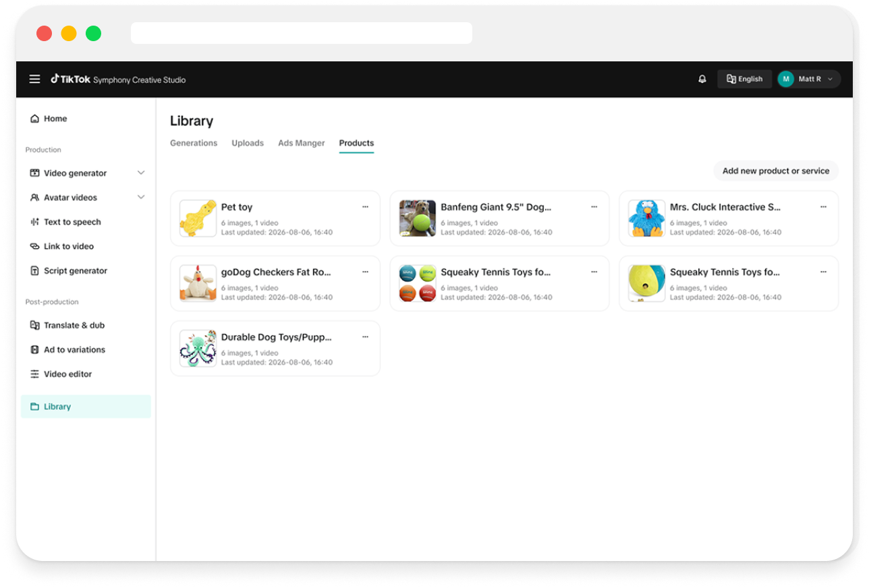869x588 pixels.
Task: Open more options for Durable Dog Toys/Pupp
Action: pos(365,337)
